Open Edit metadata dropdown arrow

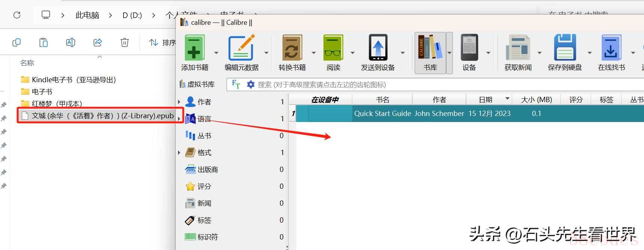pos(266,53)
